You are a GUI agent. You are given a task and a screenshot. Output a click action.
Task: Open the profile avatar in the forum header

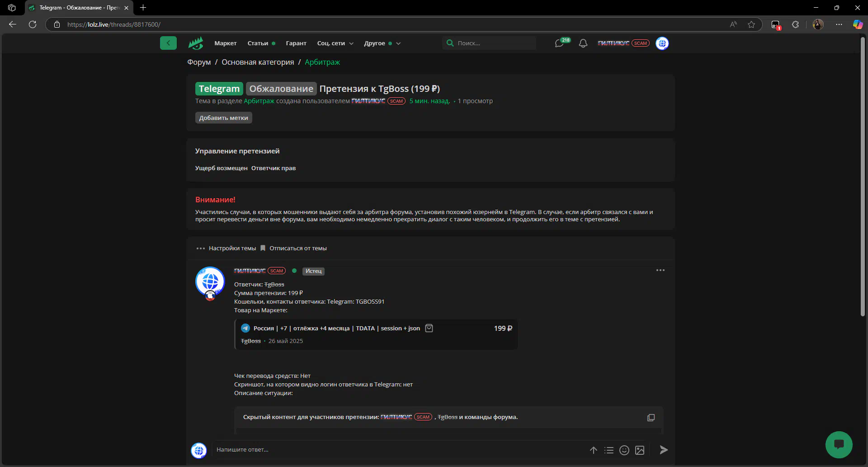pyautogui.click(x=662, y=43)
